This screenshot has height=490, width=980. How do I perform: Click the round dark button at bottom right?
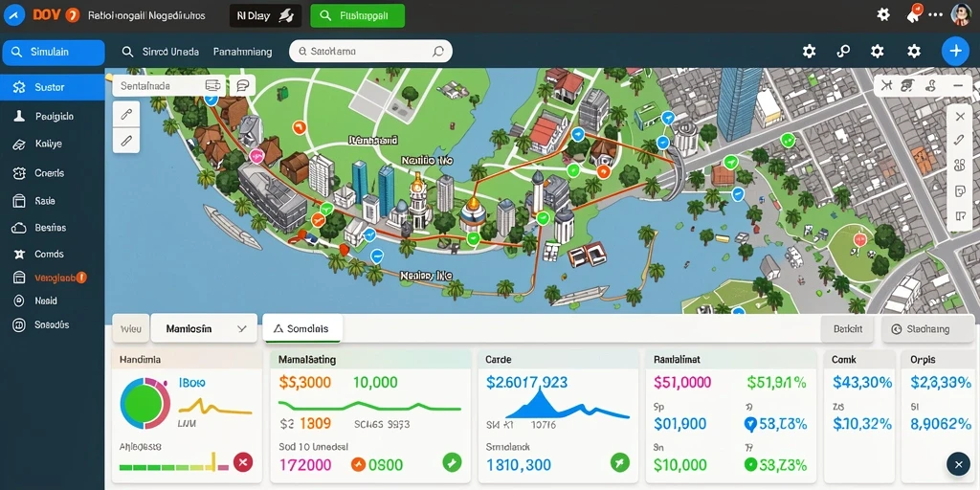958,464
